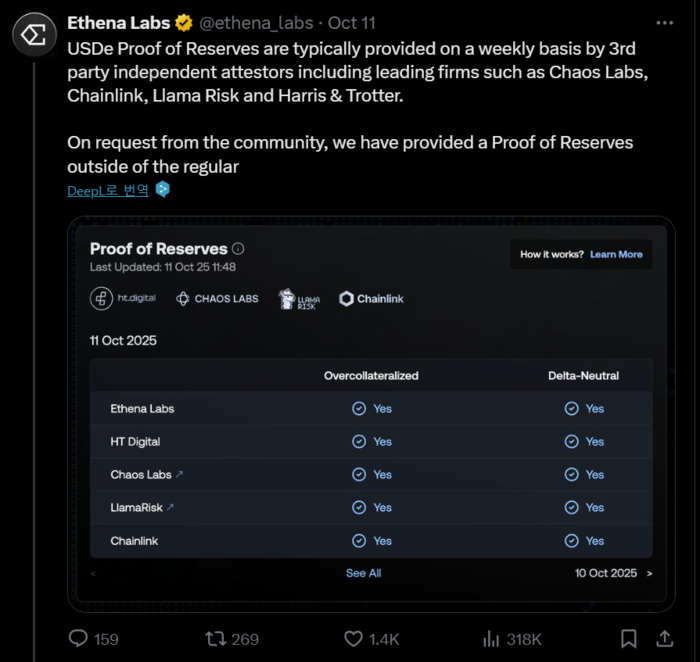Click the repost icon
Image resolution: width=700 pixels, height=662 pixels.
215,638
